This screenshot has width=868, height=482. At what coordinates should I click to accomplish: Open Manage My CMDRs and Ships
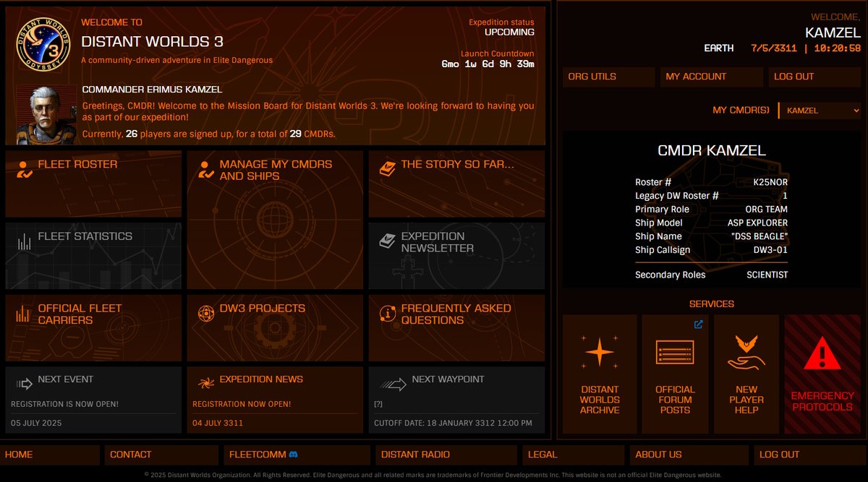pyautogui.click(x=275, y=220)
